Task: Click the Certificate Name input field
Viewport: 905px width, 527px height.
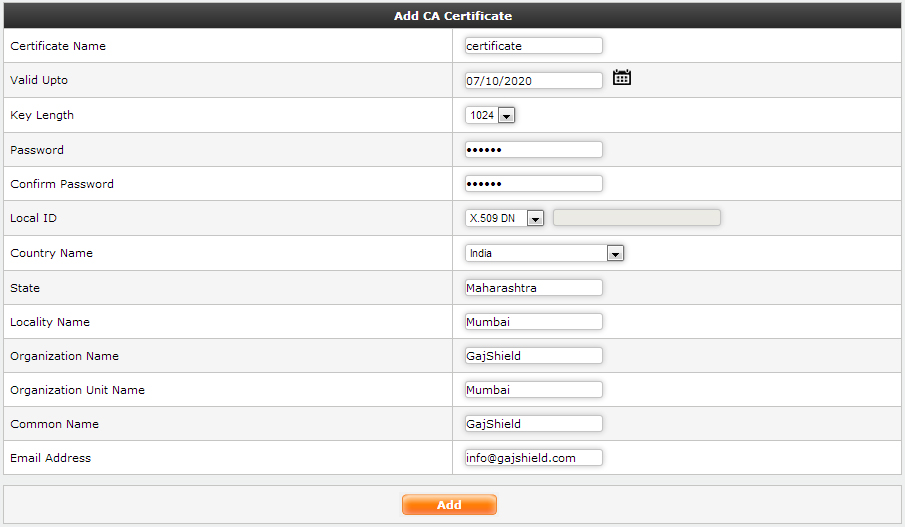Action: tap(533, 46)
